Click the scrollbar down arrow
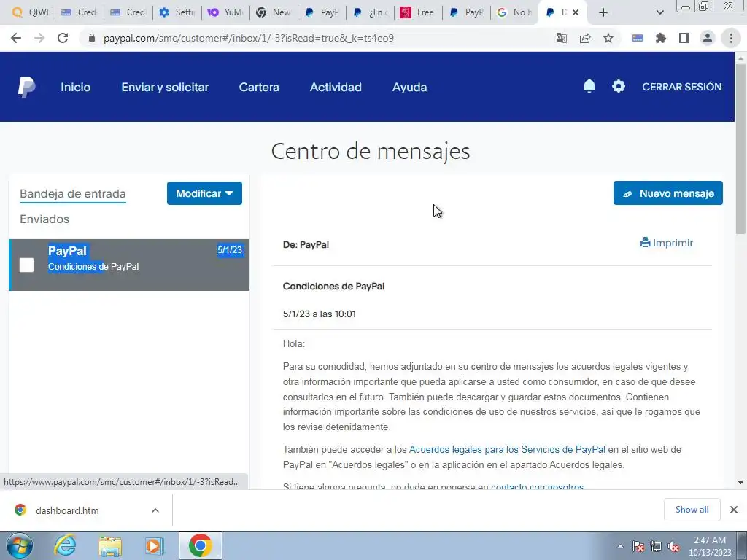Screen dimensions: 747x560 click(740, 483)
